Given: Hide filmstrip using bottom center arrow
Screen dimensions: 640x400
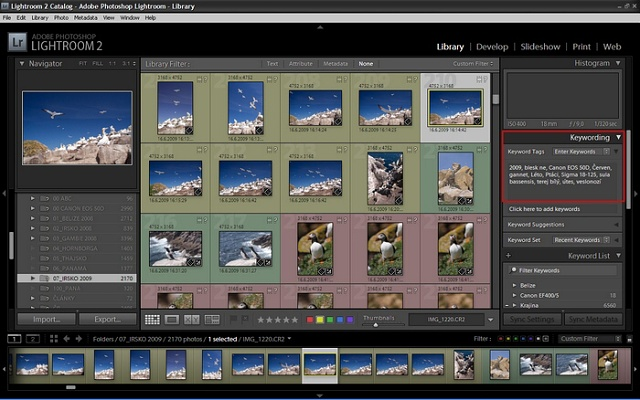Looking at the screenshot, I should [320, 396].
